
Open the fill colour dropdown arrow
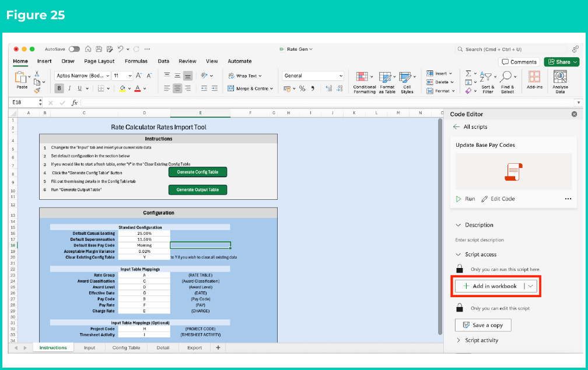(129, 89)
